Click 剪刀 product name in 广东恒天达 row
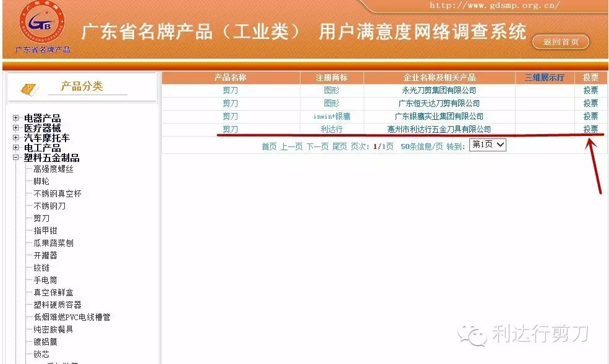Screen dimensions: 609x364 coord(231,103)
